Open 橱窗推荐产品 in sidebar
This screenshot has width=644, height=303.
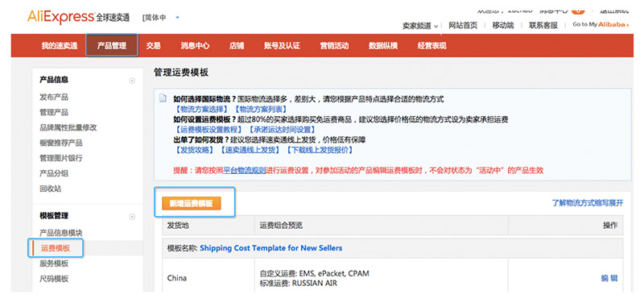[61, 143]
